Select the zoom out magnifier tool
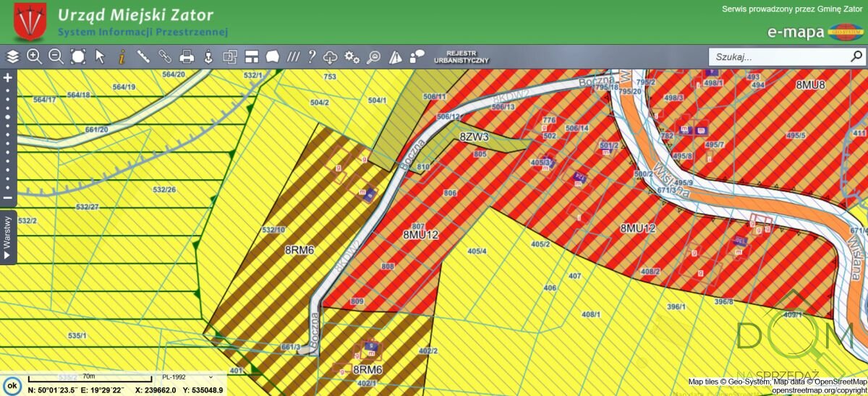868x396 pixels. (x=56, y=56)
